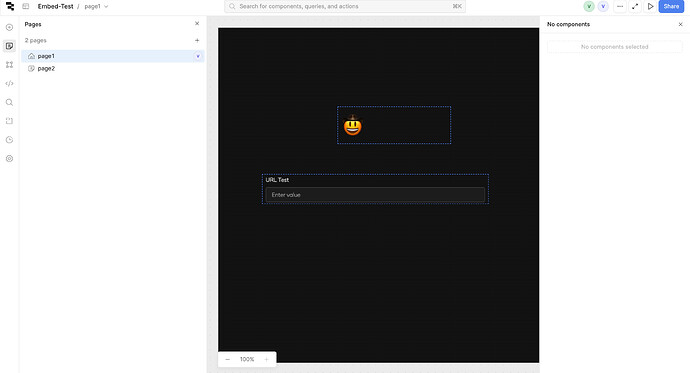Click the 100% zoom level value
The image size is (690, 373).
click(247, 359)
